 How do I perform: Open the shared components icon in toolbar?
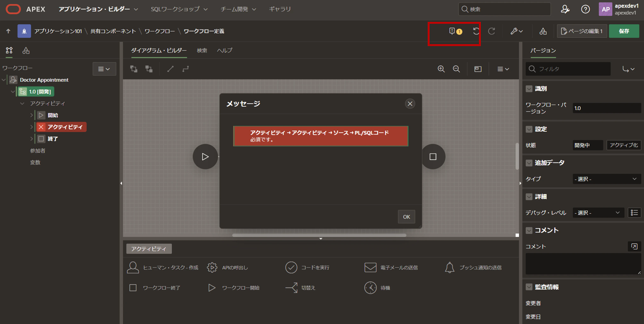[543, 31]
